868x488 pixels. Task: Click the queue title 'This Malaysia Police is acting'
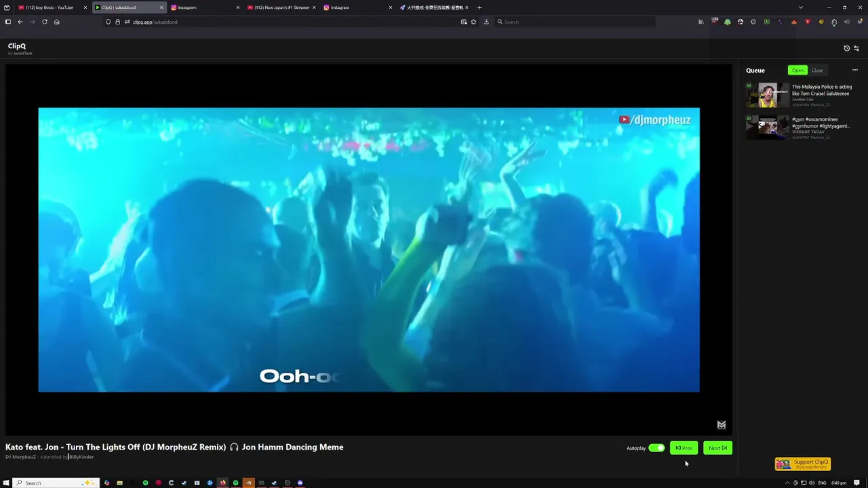822,87
